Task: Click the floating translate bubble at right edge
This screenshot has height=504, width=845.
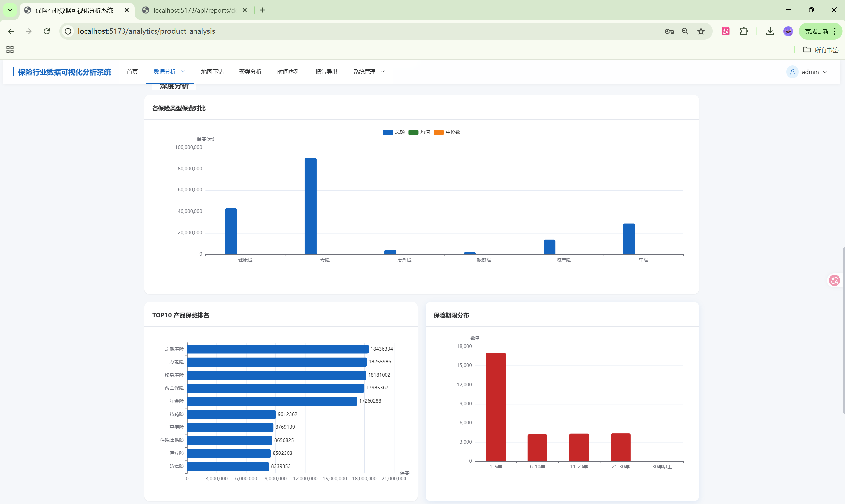Action: point(834,280)
